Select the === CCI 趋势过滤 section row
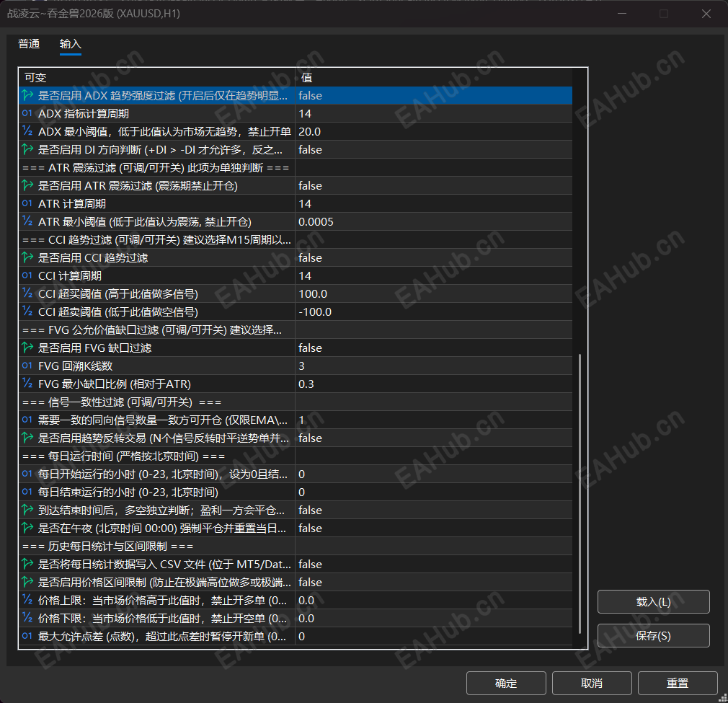Screen dimensions: 728x703 click(x=296, y=239)
